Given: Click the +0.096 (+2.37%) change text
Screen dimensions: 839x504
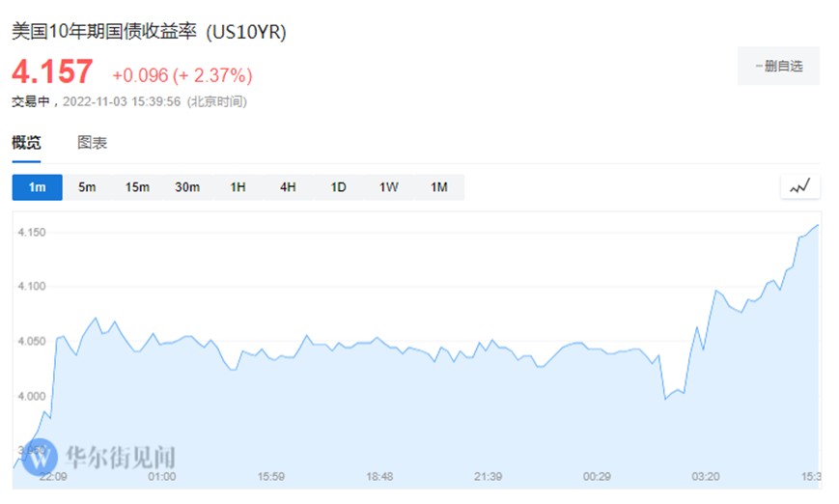Looking at the screenshot, I should tap(182, 75).
